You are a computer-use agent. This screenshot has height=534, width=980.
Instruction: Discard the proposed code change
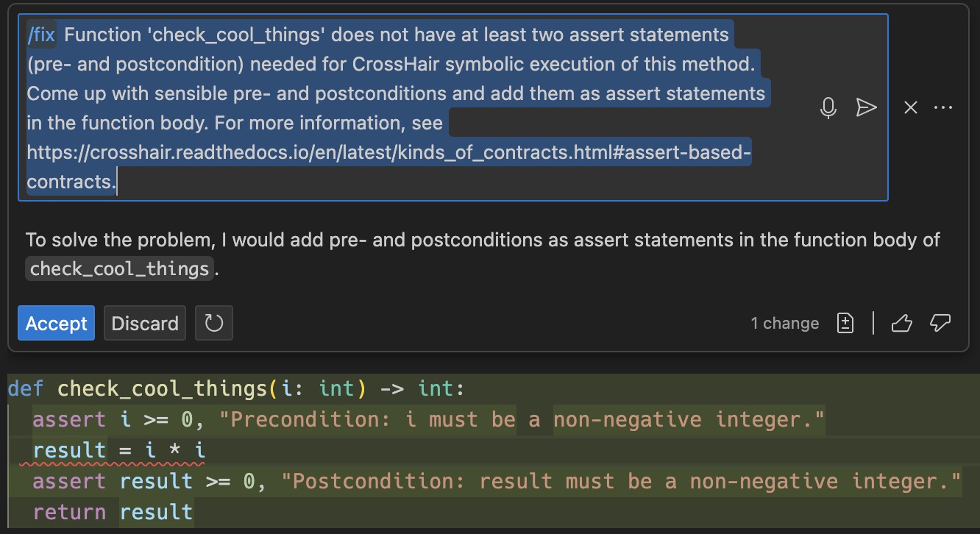[145, 323]
